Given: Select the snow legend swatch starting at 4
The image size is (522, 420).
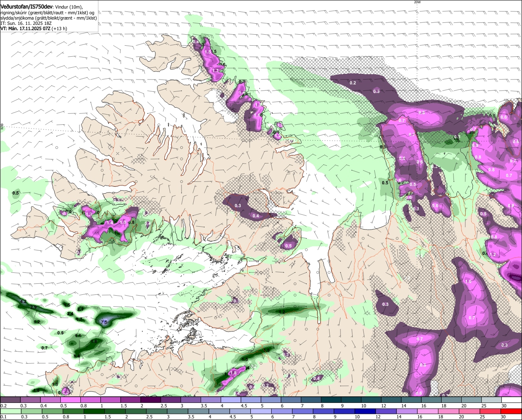Looking at the screenshot, I should 230,400.
